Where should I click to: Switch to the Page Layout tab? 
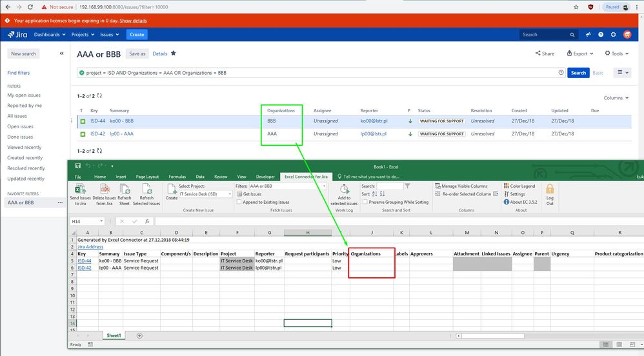[x=147, y=177]
